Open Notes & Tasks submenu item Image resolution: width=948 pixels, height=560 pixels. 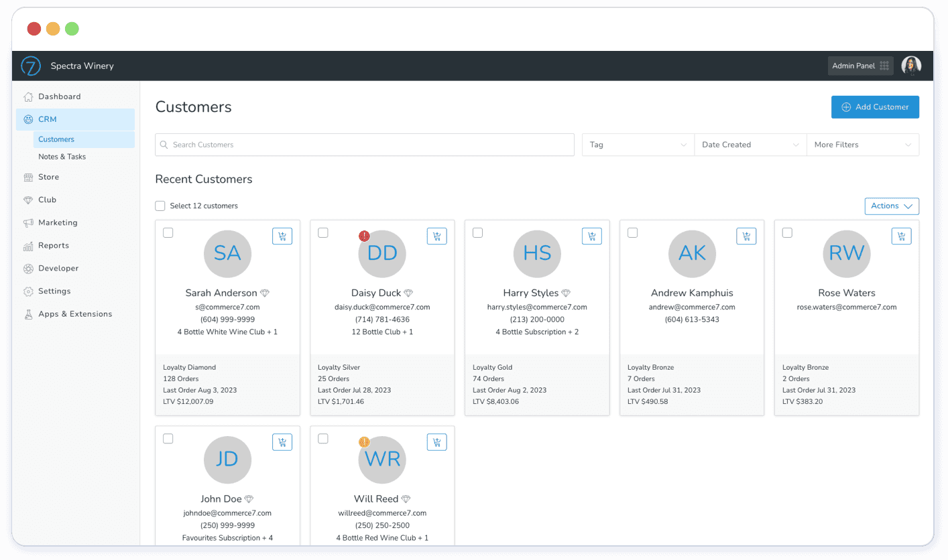84,157
